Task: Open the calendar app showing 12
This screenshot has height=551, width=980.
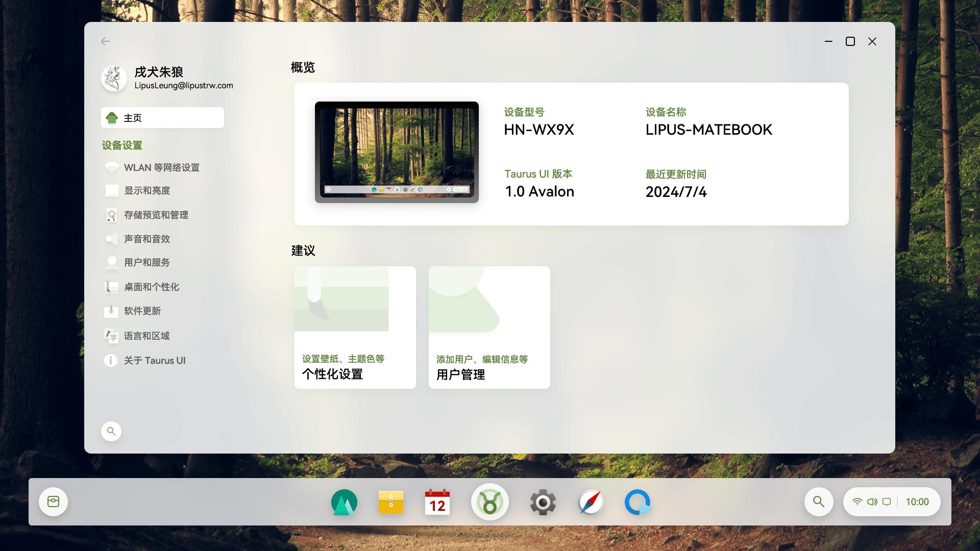Action: 437,503
